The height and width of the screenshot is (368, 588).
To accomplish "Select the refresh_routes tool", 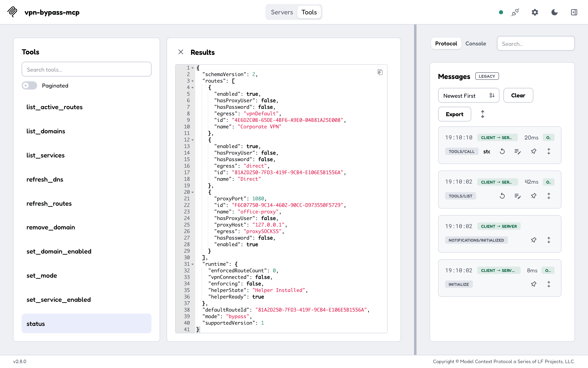I will pos(87,203).
